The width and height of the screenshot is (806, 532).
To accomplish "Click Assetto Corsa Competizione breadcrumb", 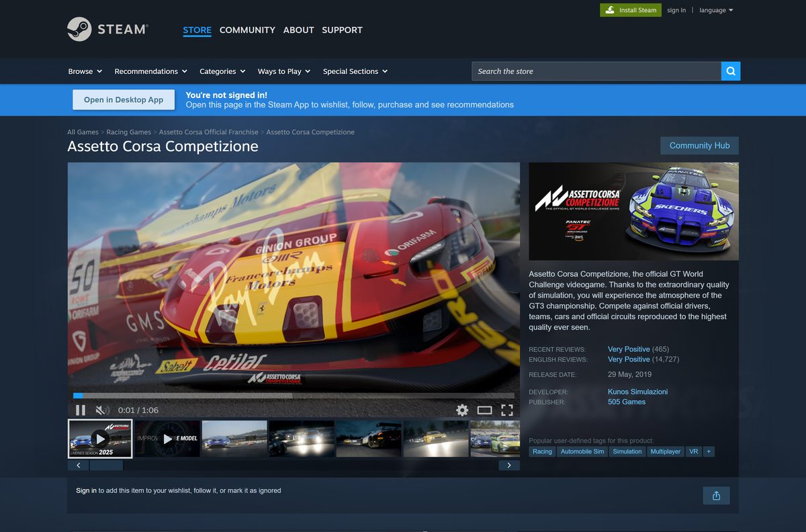I will coord(310,132).
